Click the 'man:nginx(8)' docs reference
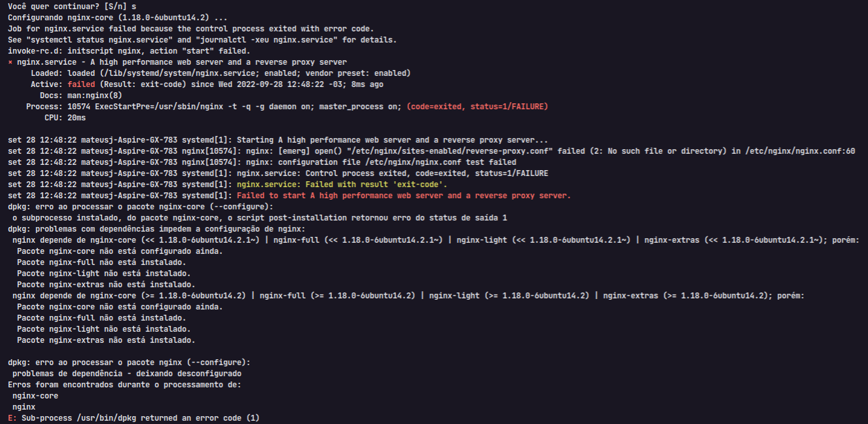This screenshot has height=424, width=868. point(95,96)
